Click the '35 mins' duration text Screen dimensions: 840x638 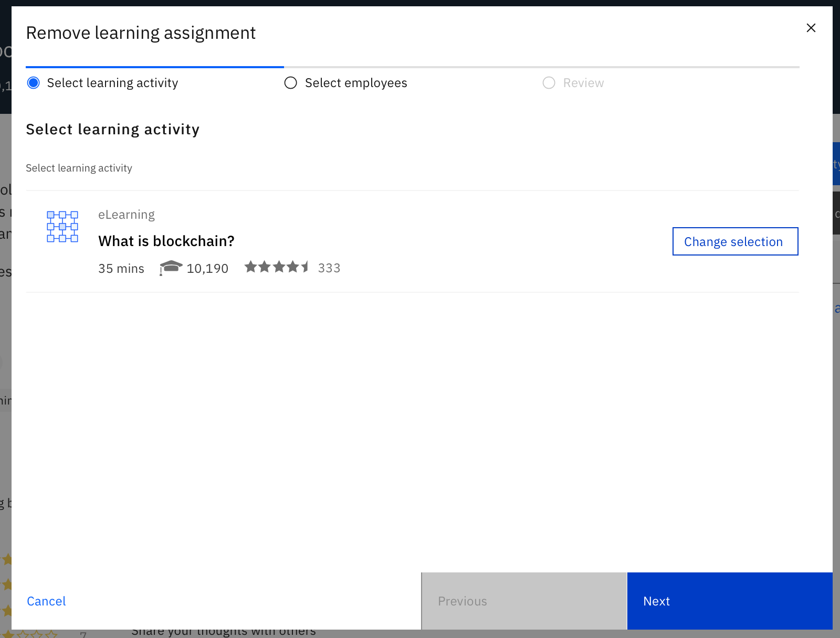pyautogui.click(x=121, y=269)
